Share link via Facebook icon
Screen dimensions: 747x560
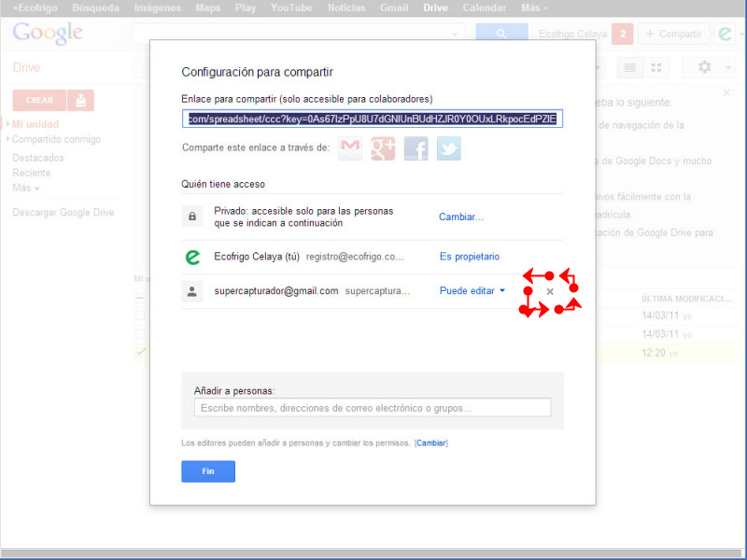point(416,148)
